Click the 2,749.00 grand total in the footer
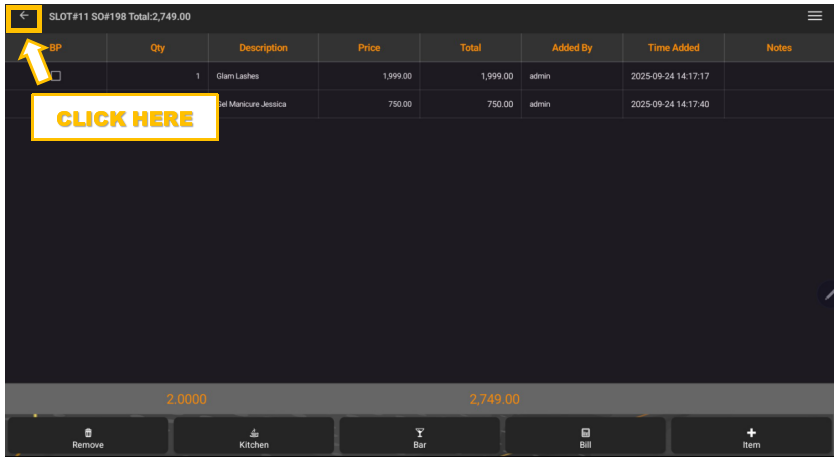 [494, 399]
